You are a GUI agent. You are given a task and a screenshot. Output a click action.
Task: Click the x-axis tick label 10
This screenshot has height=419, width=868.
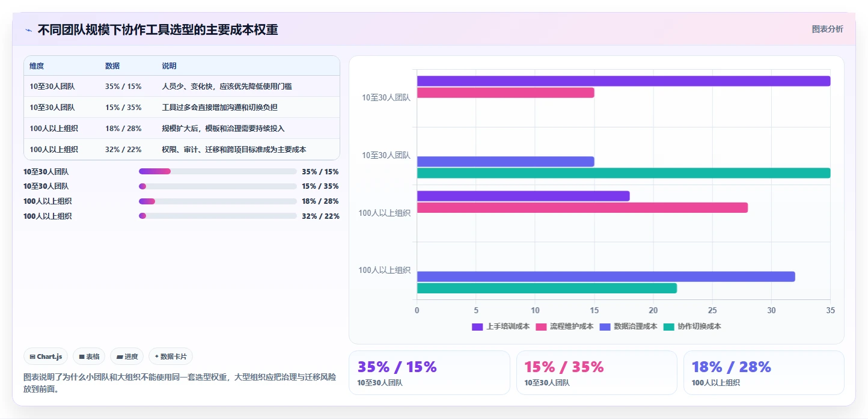pos(535,310)
